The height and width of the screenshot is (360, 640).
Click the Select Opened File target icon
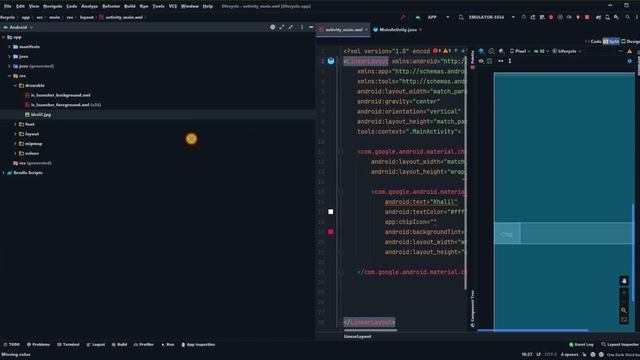(x=273, y=27)
